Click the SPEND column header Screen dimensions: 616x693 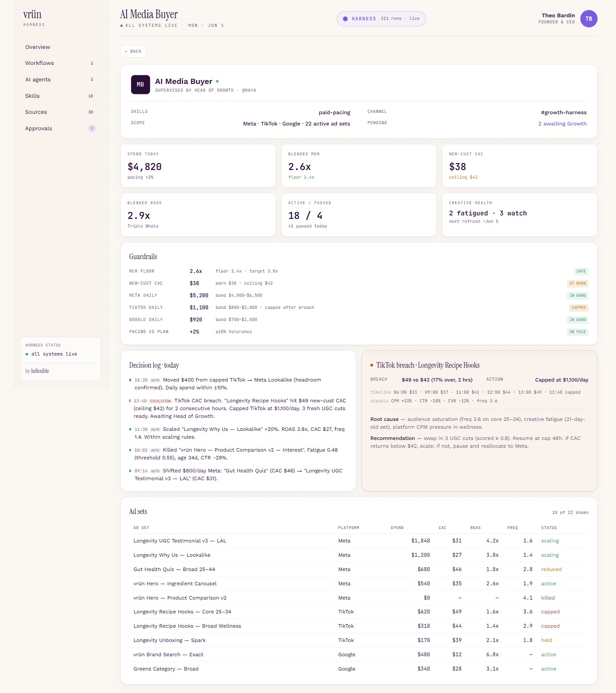click(x=397, y=528)
